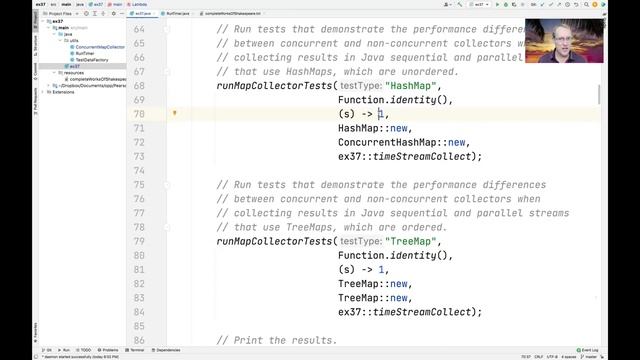Open the Problems tool window
The height and width of the screenshot is (360, 640).
108,350
